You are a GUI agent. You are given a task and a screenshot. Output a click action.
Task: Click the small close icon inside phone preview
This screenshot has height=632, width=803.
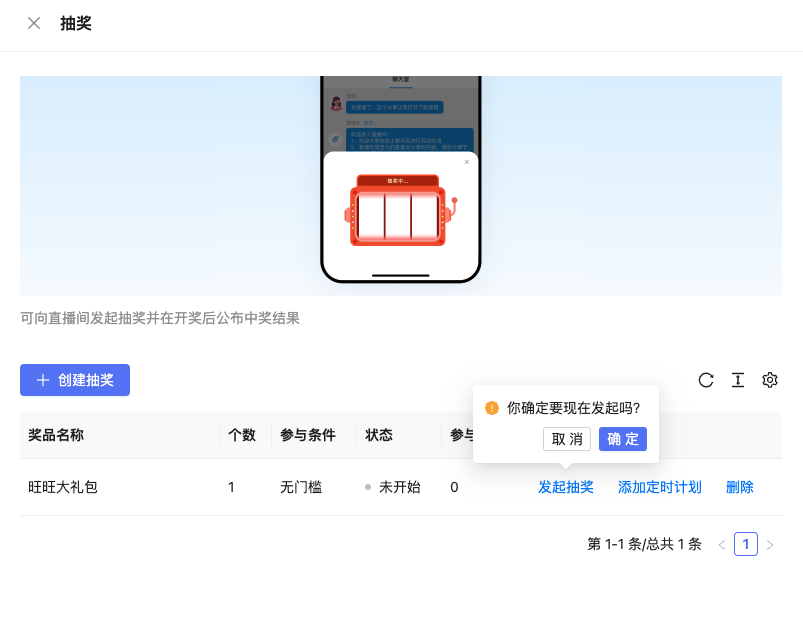466,162
